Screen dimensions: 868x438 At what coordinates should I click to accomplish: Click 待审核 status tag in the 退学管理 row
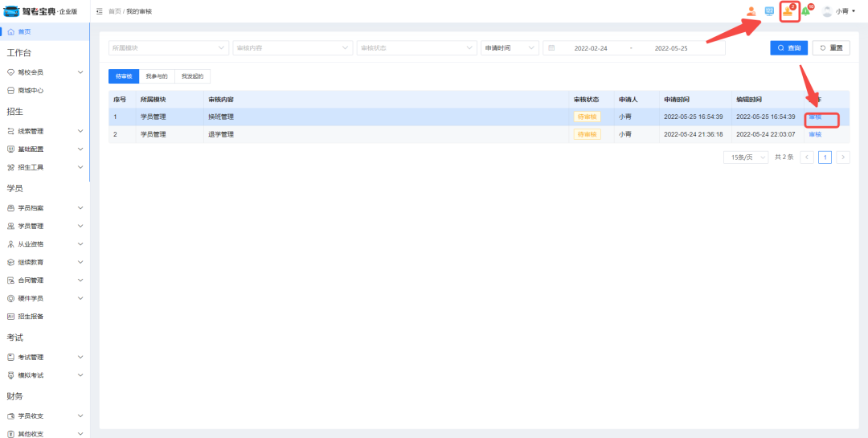click(587, 134)
